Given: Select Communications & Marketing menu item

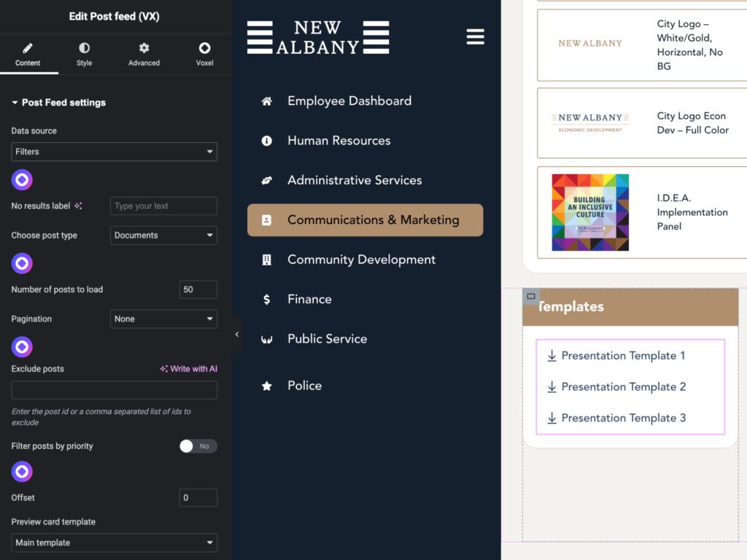Looking at the screenshot, I should [x=365, y=220].
